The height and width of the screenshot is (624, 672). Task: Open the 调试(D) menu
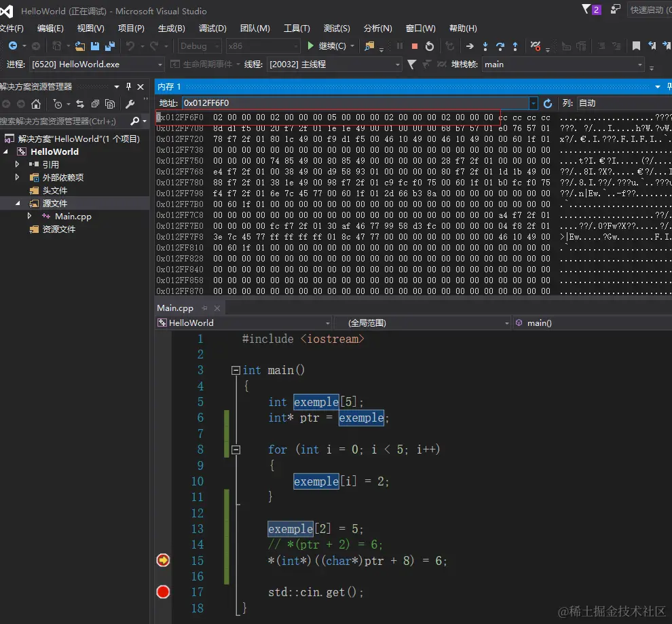point(212,29)
